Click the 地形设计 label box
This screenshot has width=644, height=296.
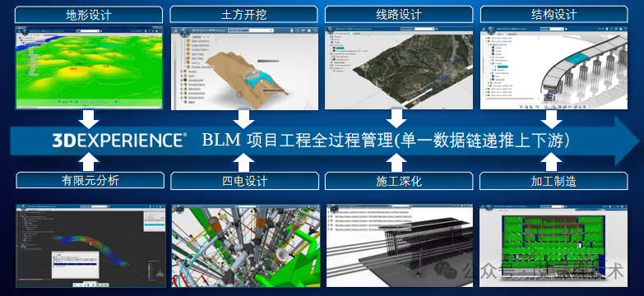[89, 15]
